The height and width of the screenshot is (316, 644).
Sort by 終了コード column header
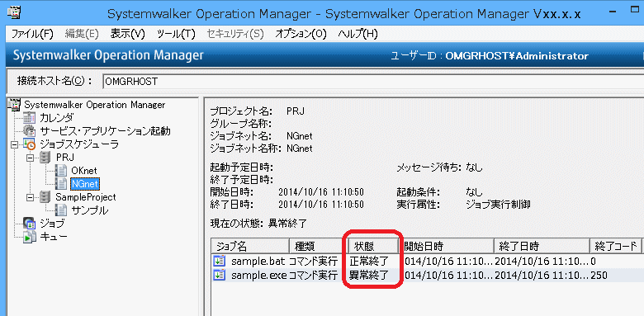tap(615, 246)
